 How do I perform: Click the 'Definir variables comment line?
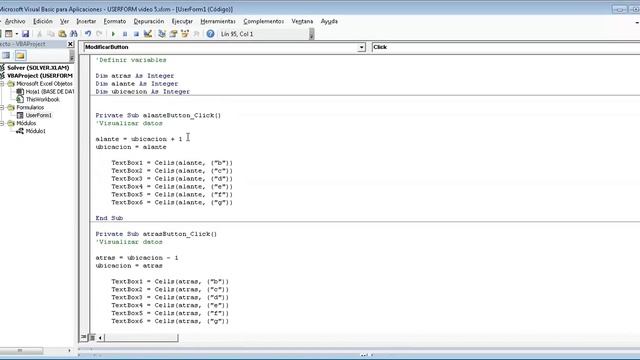coord(131,60)
